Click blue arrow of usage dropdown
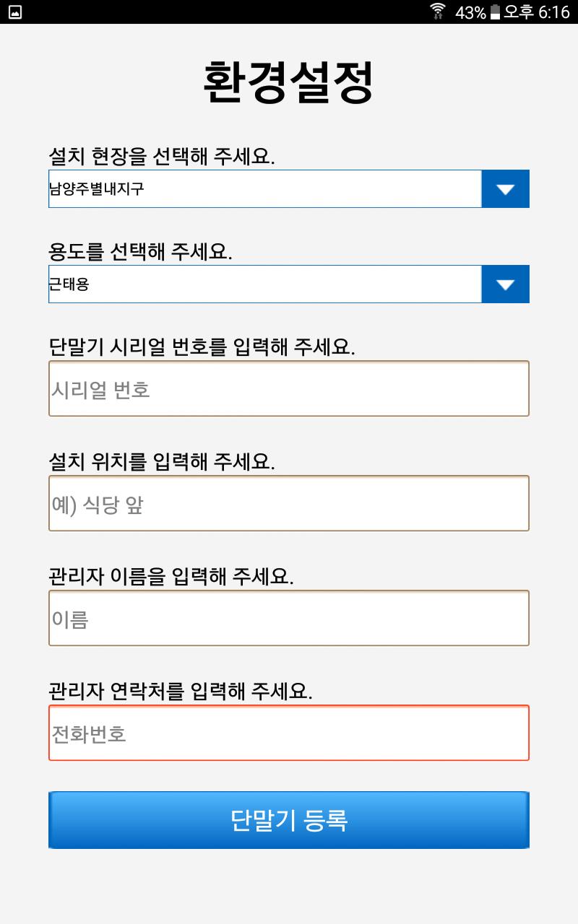The image size is (578, 924). (505, 284)
